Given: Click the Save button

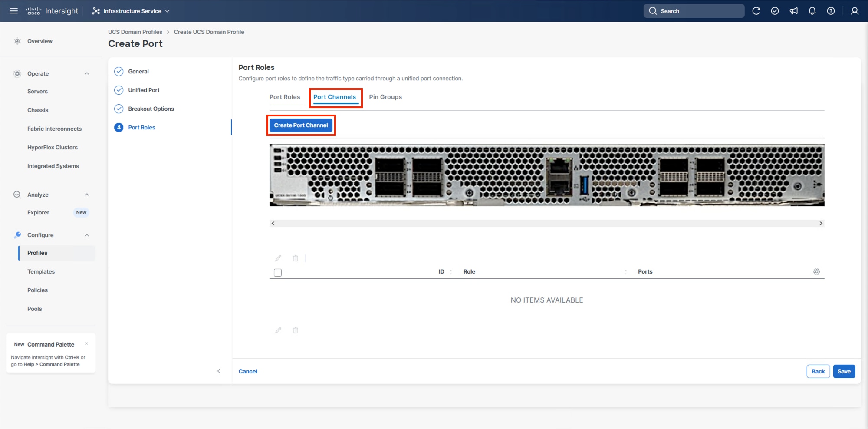Looking at the screenshot, I should click(844, 371).
